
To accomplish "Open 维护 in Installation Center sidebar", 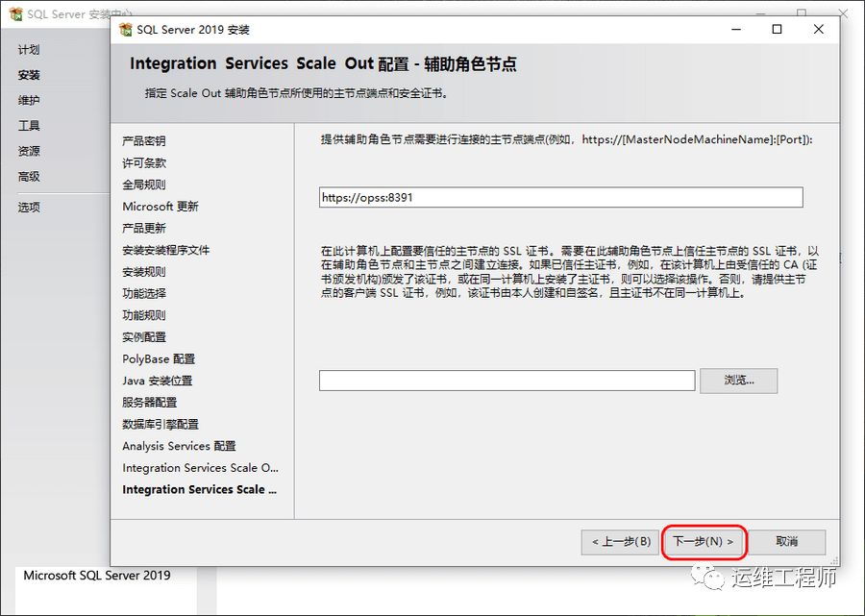I will [29, 100].
